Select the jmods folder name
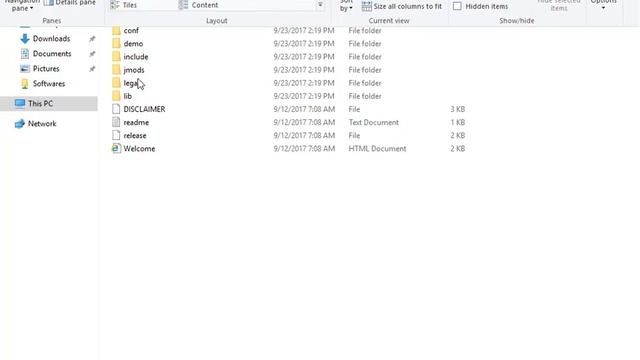The width and height of the screenshot is (640, 360). click(x=134, y=70)
